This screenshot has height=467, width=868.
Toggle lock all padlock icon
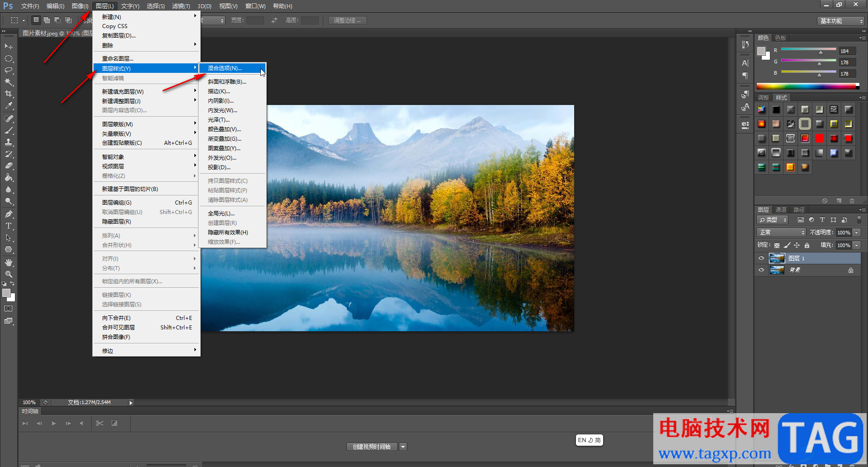pyautogui.click(x=807, y=245)
